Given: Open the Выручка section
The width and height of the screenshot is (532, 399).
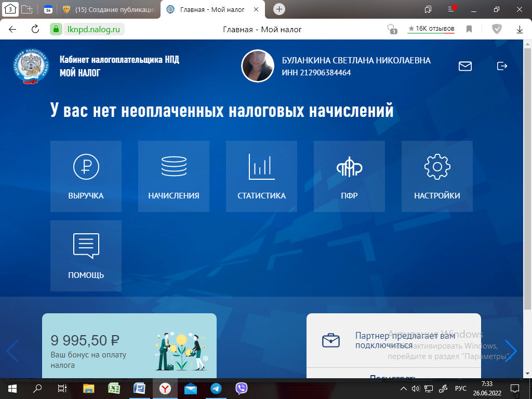Looking at the screenshot, I should coord(86,176).
